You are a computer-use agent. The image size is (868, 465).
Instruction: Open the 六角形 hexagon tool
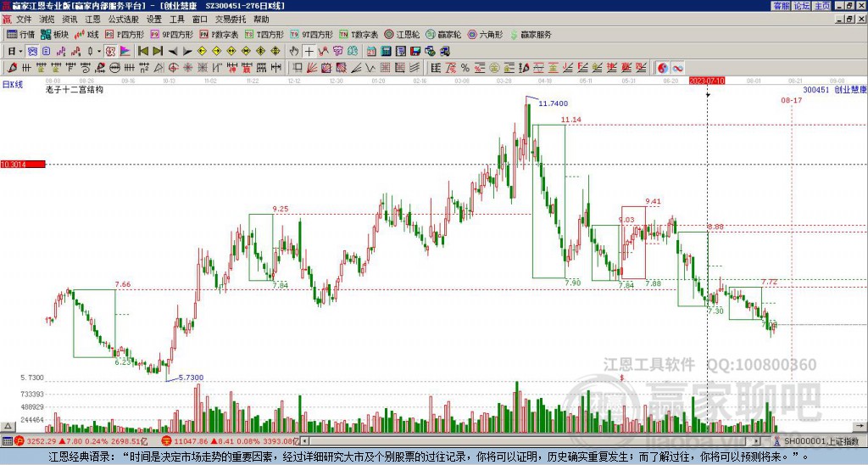tap(486, 34)
